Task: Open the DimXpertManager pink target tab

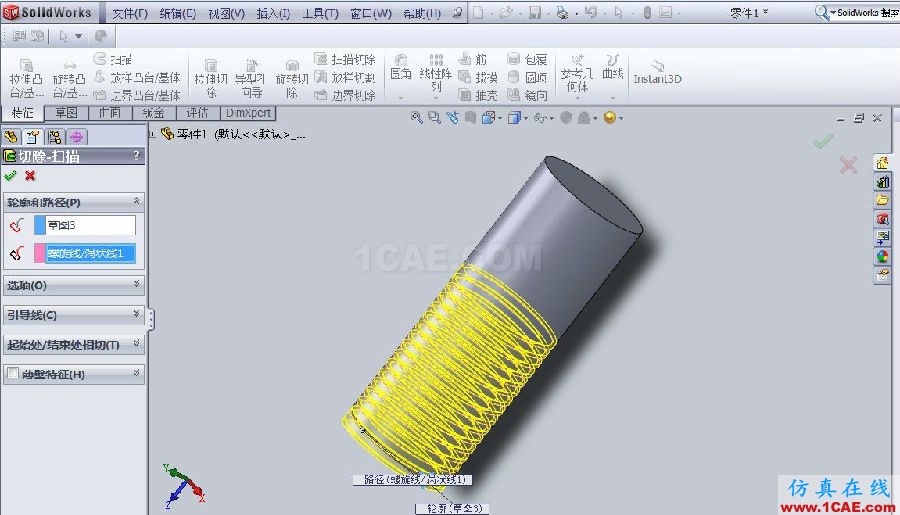Action: click(x=77, y=137)
